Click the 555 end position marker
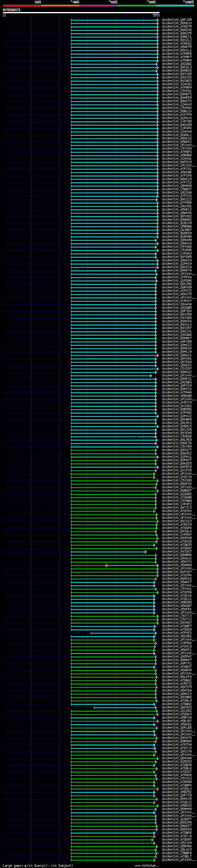 [155, 15]
